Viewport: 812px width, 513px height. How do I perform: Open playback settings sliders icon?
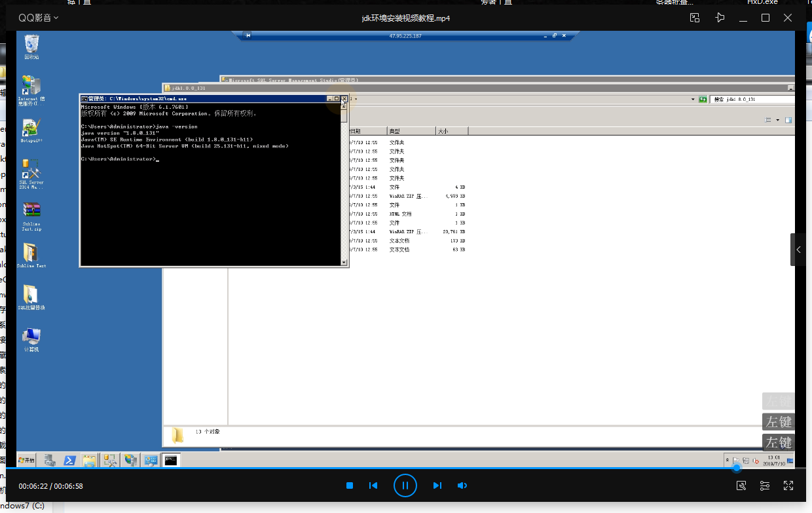pos(765,485)
